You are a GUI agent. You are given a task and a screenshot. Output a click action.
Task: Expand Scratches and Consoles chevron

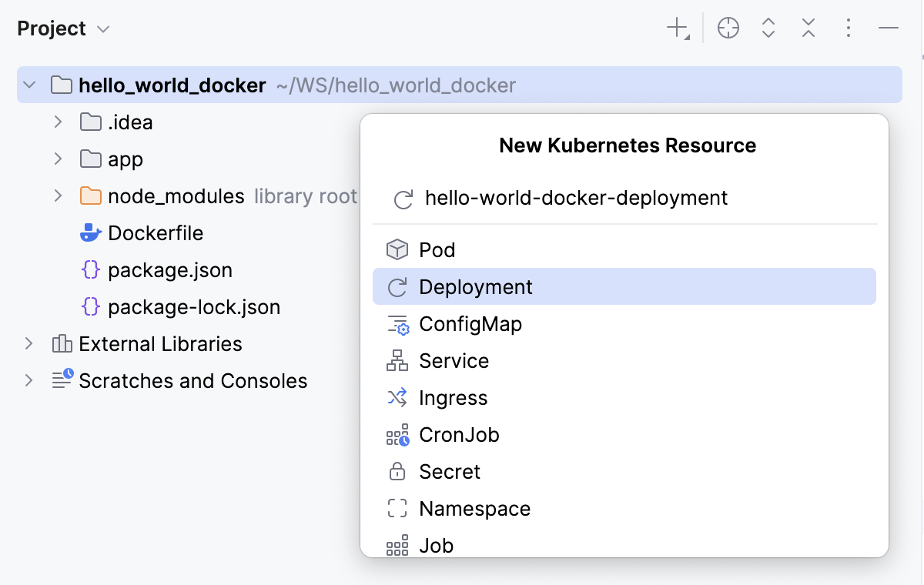(x=29, y=380)
